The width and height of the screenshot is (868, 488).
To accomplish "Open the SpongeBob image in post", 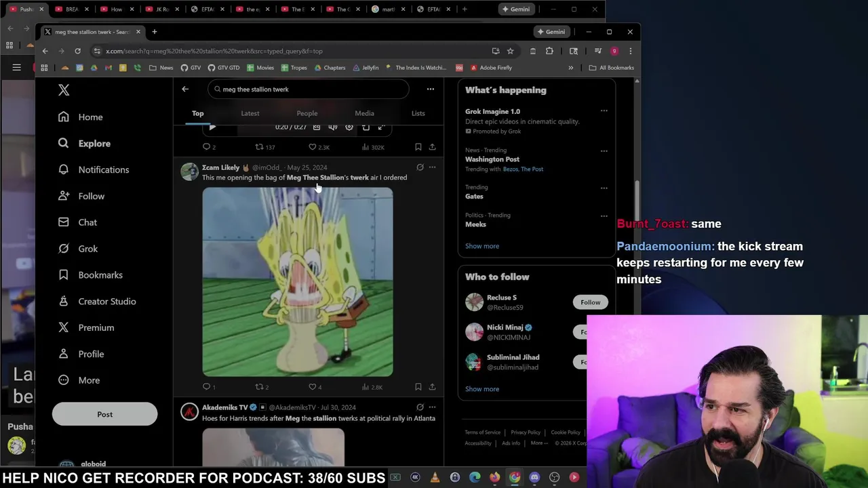I will click(297, 282).
